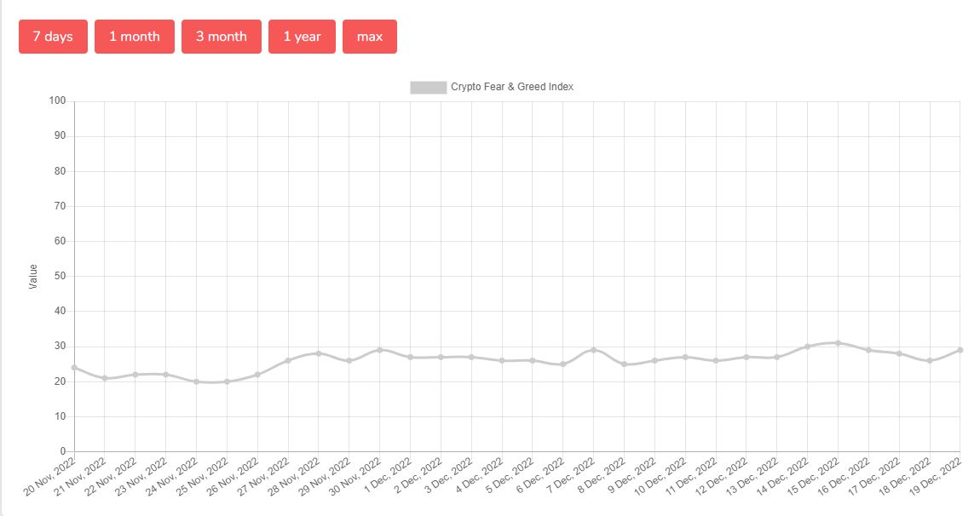The height and width of the screenshot is (516, 980).
Task: Click the 15 Dec, 2022 highest point
Action: pos(839,343)
